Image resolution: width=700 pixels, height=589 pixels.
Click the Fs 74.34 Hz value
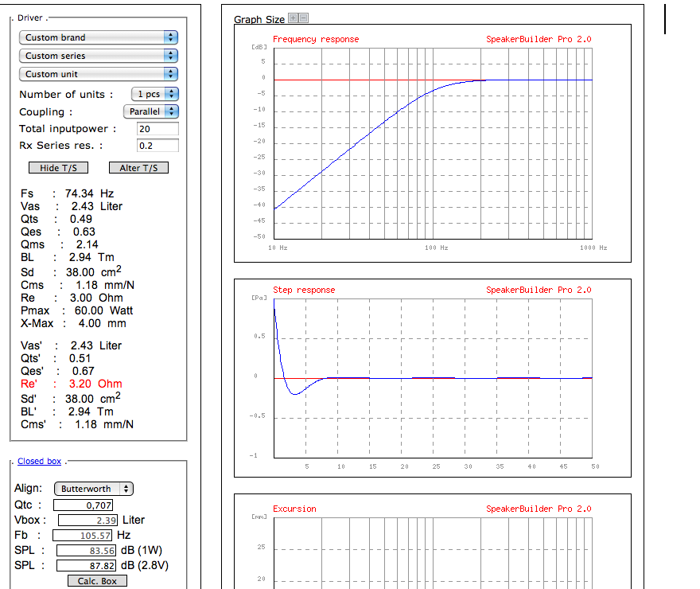coord(68,193)
